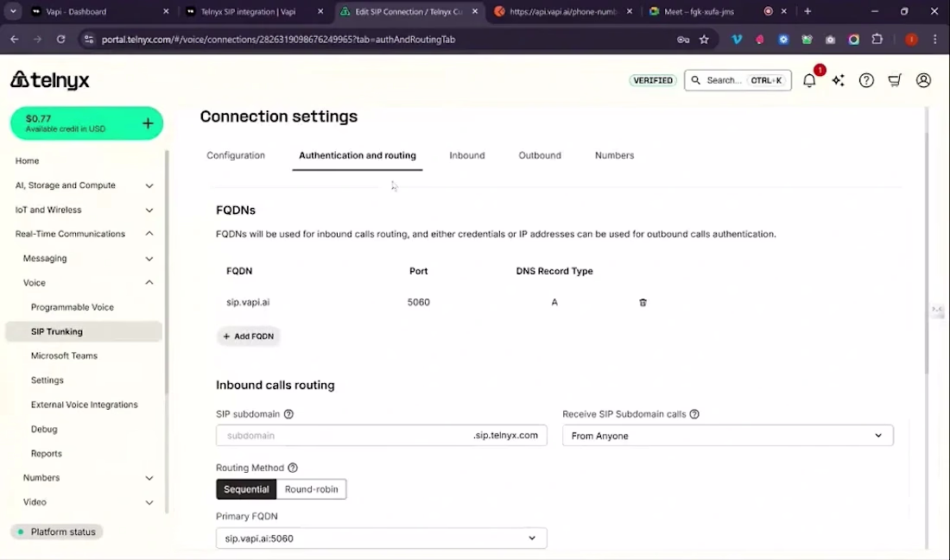This screenshot has height=560, width=950.
Task: Switch to the Outbound tab
Action: click(x=540, y=155)
